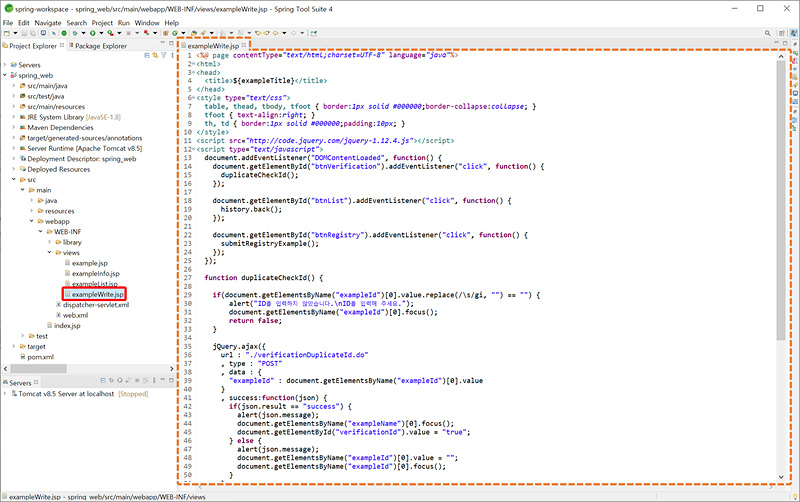Screen dimensions: 800x502
Task: Open the File menu
Action: [x=8, y=23]
